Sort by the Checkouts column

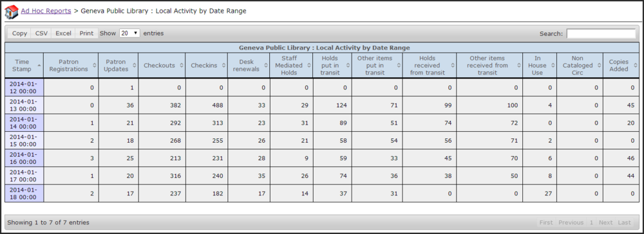click(x=162, y=65)
